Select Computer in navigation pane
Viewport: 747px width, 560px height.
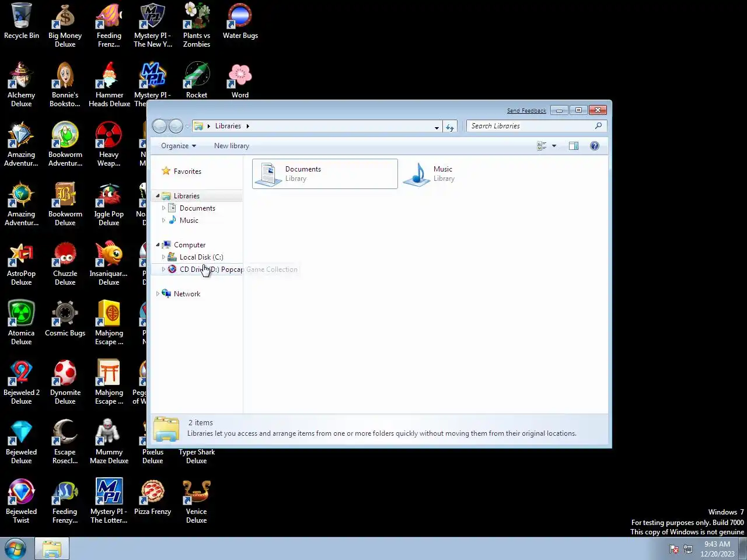pyautogui.click(x=190, y=245)
